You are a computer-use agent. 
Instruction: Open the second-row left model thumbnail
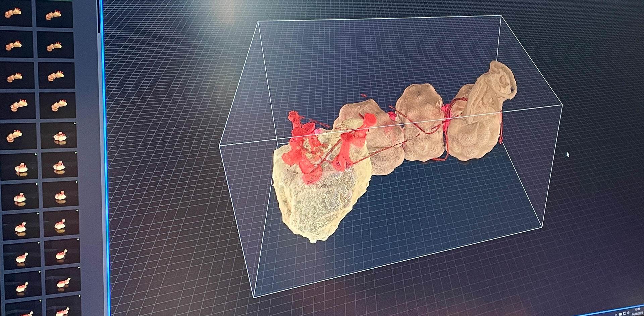(x=16, y=44)
